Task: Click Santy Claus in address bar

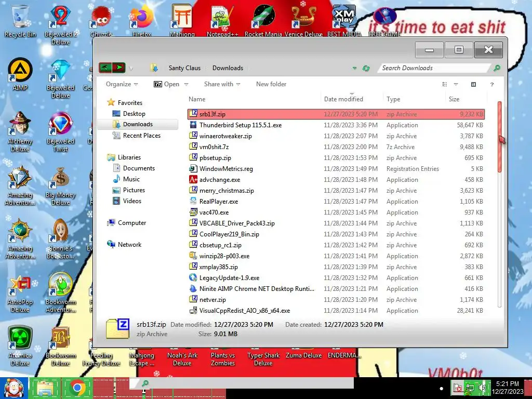Action: click(184, 68)
